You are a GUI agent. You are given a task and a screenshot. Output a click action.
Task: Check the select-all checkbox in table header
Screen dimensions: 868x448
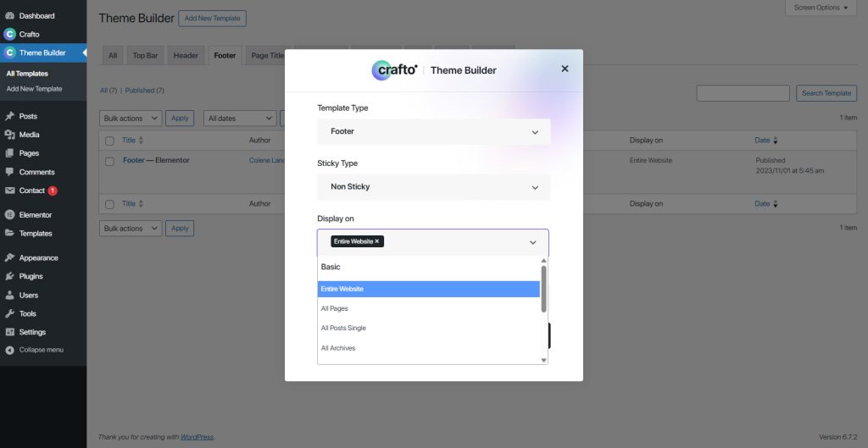pyautogui.click(x=109, y=141)
